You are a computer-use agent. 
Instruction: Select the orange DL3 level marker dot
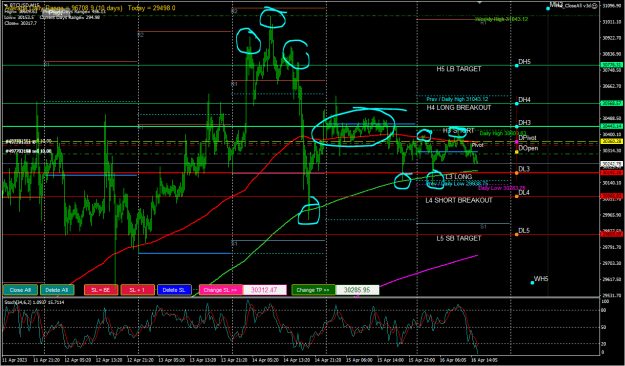[517, 173]
